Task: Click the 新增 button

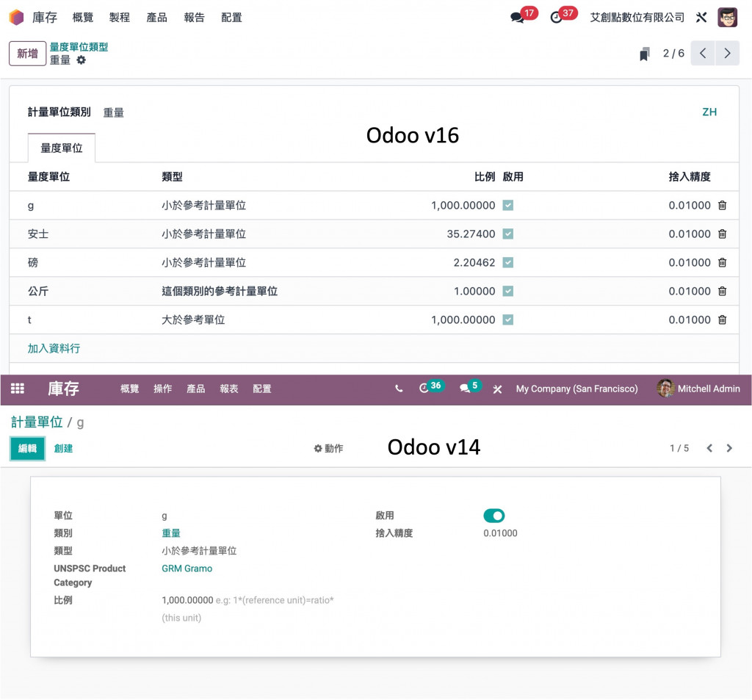Action: 27,54
